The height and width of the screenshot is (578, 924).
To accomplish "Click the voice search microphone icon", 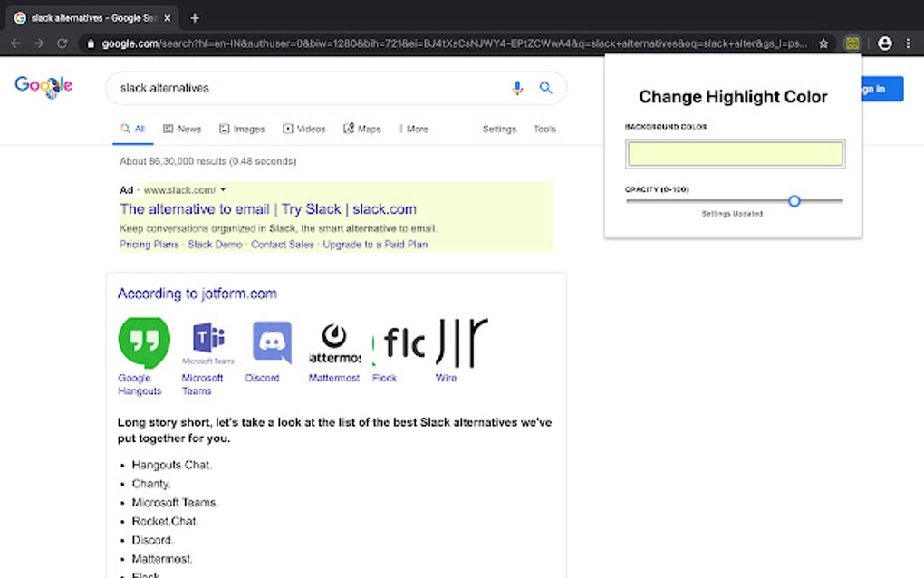I will 517,88.
